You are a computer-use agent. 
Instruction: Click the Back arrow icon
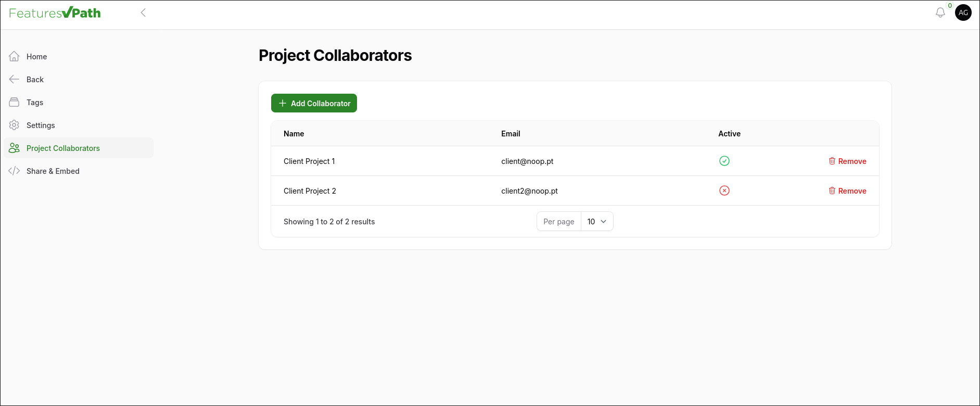coord(14,79)
